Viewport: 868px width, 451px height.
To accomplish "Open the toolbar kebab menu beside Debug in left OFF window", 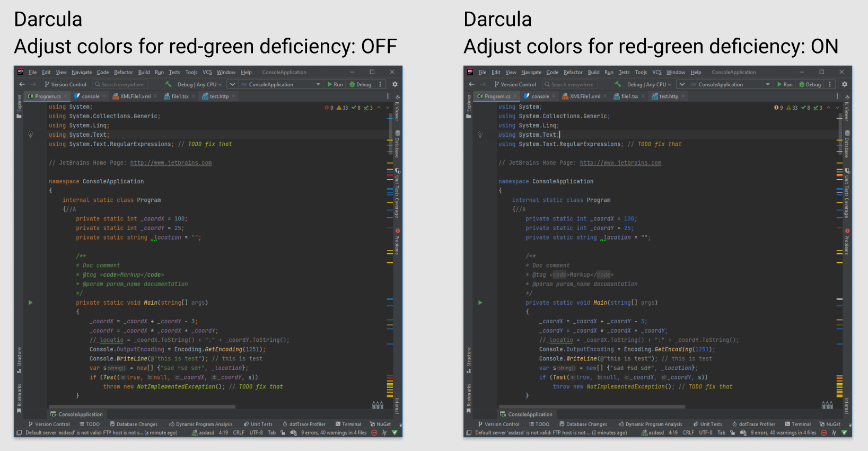I will (380, 84).
